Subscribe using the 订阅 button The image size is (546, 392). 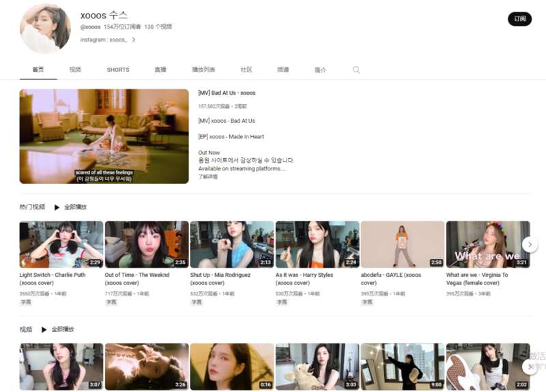519,19
